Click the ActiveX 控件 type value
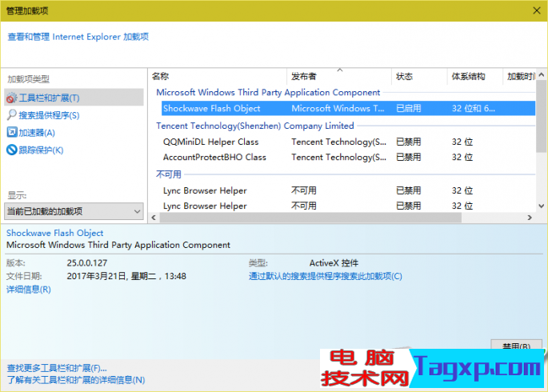548x392 pixels. point(334,263)
